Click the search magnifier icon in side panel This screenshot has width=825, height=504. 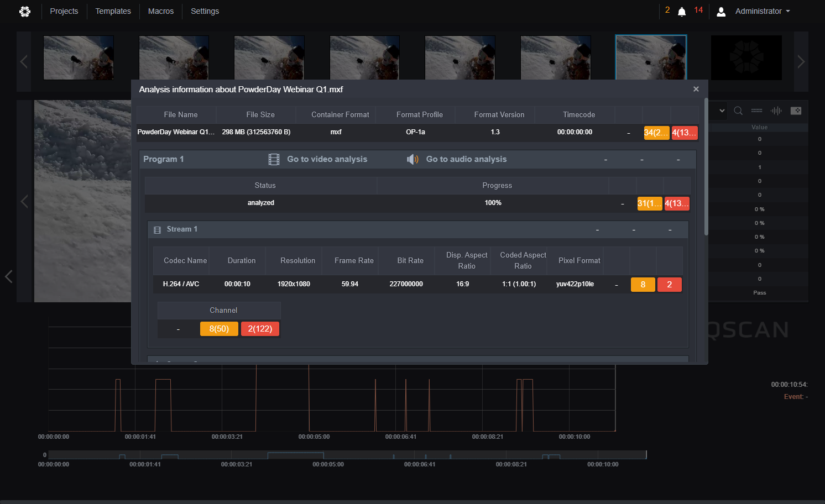tap(738, 111)
